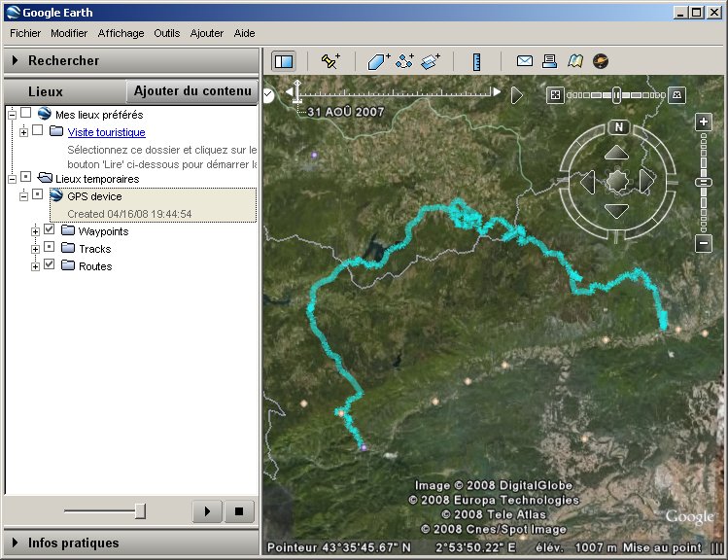
Task: Uncheck the Routes folder checkbox
Action: [50, 265]
